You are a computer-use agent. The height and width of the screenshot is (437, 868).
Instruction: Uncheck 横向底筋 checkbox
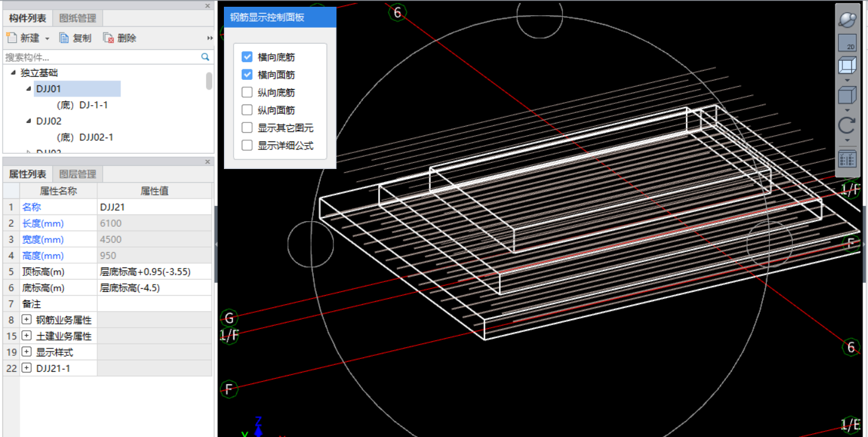247,57
